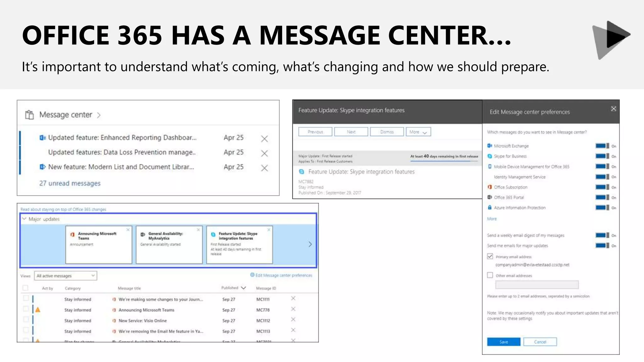Click warning icon on Announcing Microsoft Teams row
Image resolution: width=644 pixels, height=362 pixels.
38,310
